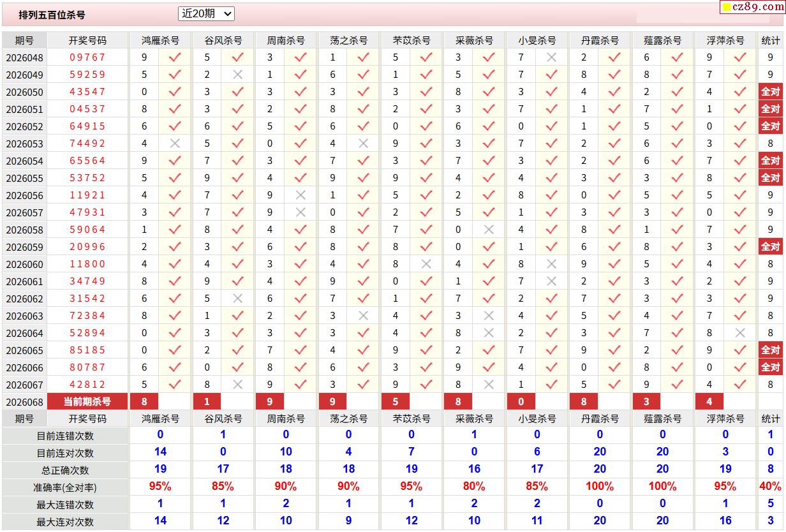Image resolution: width=786 pixels, height=532 pixels.
Task: Click the cross mark for 谷风杀号 in row 2026062
Action: pos(238,298)
